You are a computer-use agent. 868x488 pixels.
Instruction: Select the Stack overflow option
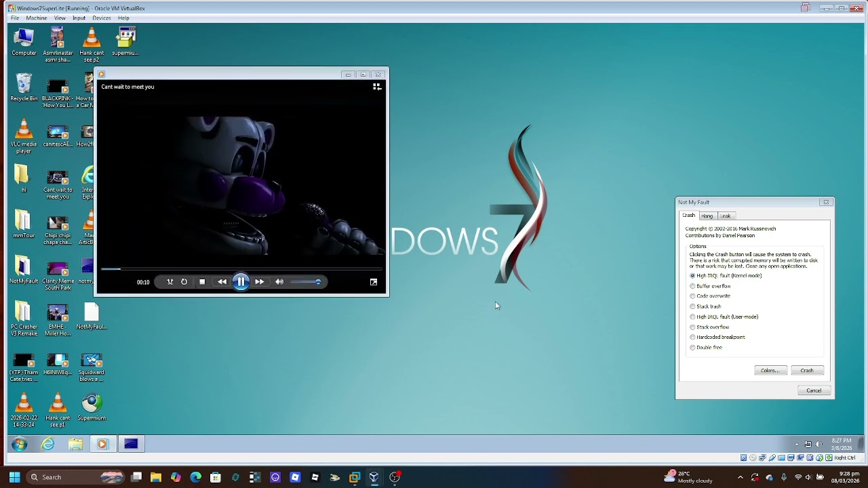pyautogui.click(x=709, y=327)
